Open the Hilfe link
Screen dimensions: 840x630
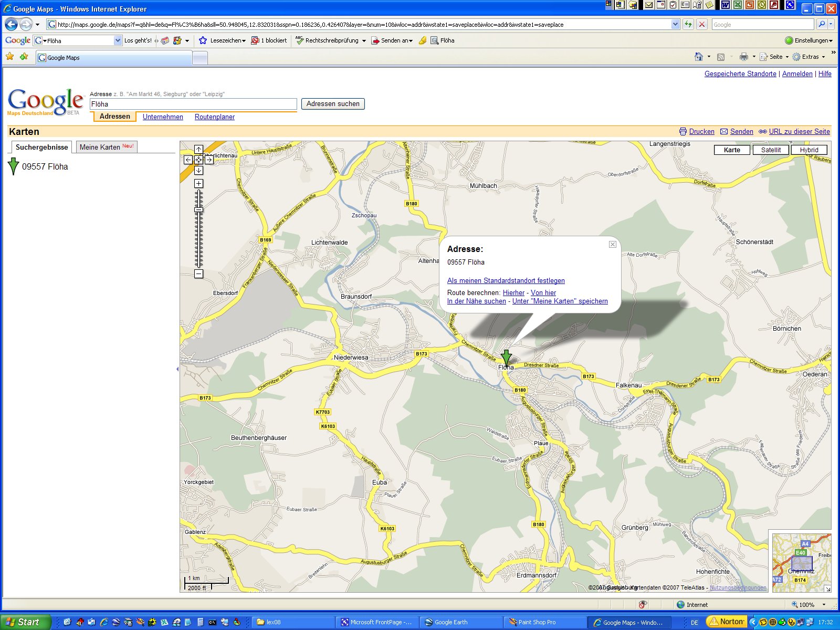click(x=825, y=74)
